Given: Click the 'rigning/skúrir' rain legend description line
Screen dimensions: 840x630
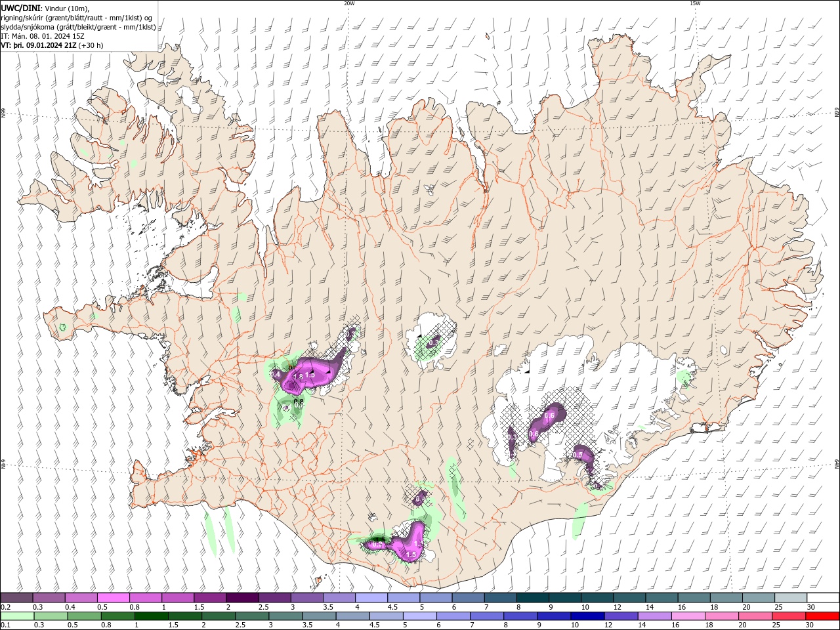Looking at the screenshot, I should click(77, 17).
